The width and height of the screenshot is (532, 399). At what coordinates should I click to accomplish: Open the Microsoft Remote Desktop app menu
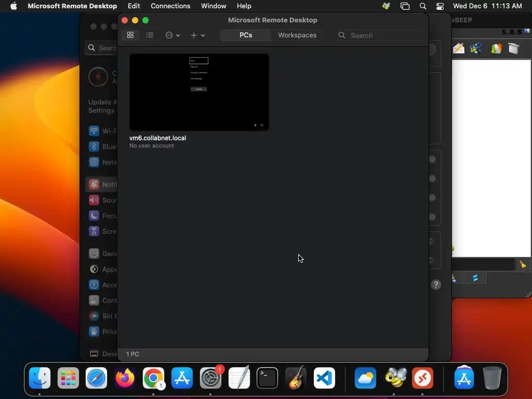pyautogui.click(x=72, y=6)
